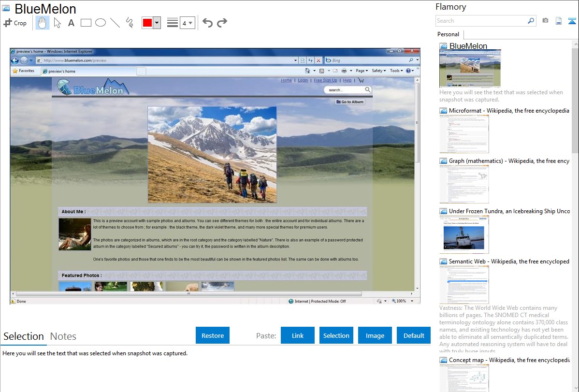Click the search magnifier icon

(531, 21)
